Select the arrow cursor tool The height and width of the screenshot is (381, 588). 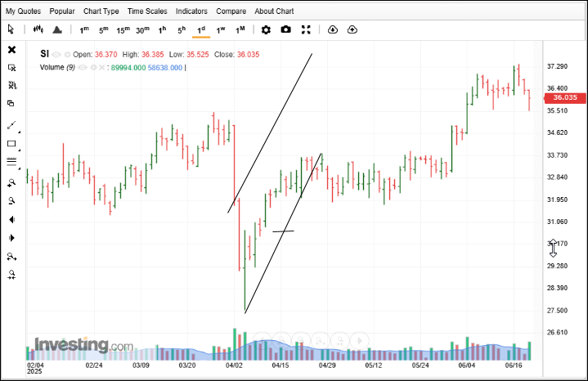[x=11, y=29]
